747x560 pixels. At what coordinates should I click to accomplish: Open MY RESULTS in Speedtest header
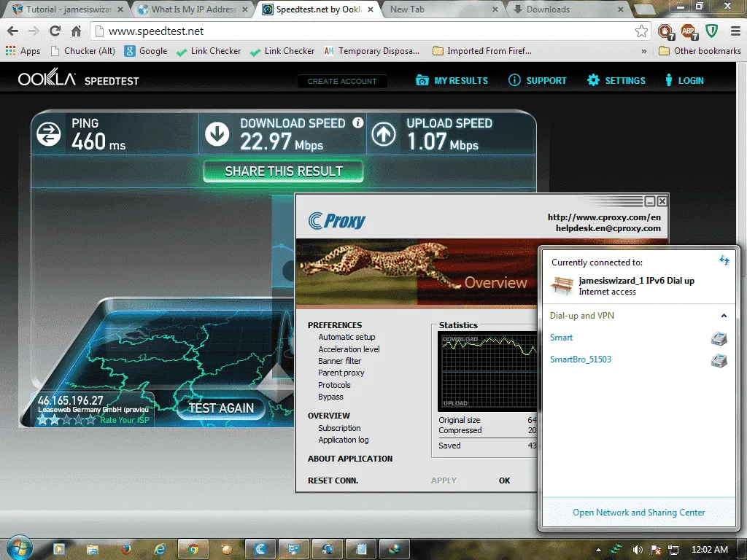(452, 80)
